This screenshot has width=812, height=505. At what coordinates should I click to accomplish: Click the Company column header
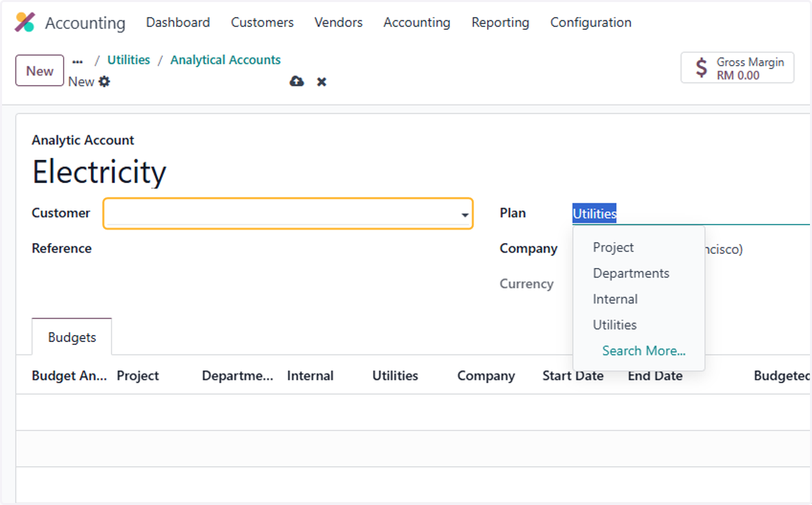pyautogui.click(x=486, y=376)
